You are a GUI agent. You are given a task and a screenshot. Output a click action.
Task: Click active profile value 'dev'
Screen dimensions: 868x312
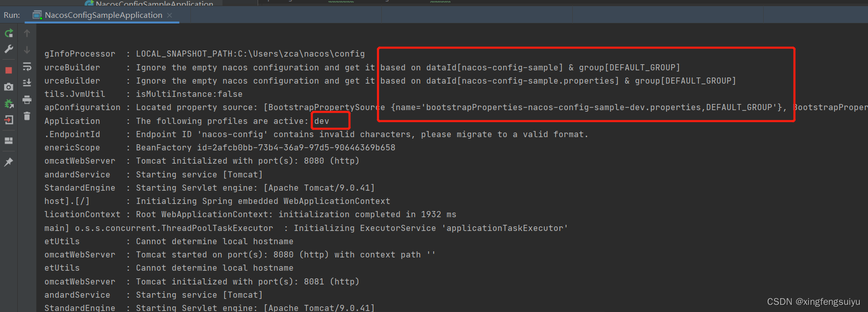coord(322,121)
